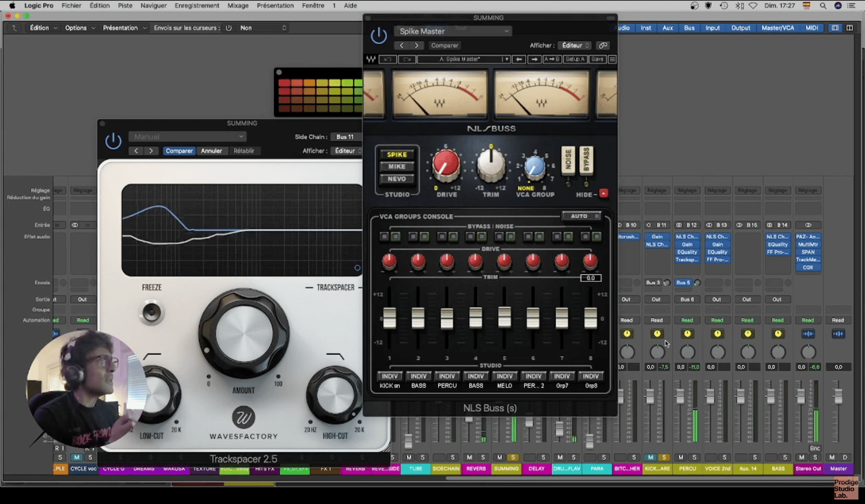This screenshot has height=504, width=865.
Task: Click the Waves A→B copy button
Action: [x=551, y=59]
